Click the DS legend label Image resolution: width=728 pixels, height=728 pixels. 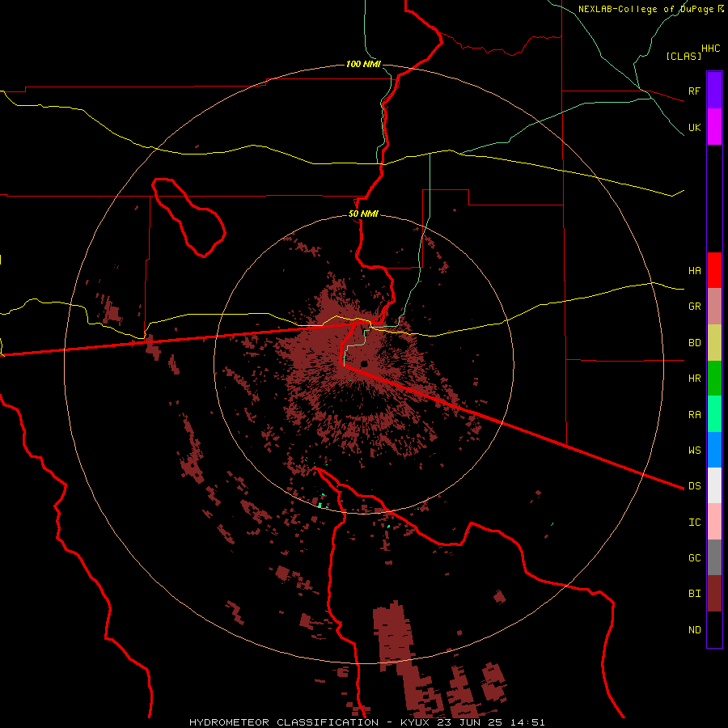[694, 486]
